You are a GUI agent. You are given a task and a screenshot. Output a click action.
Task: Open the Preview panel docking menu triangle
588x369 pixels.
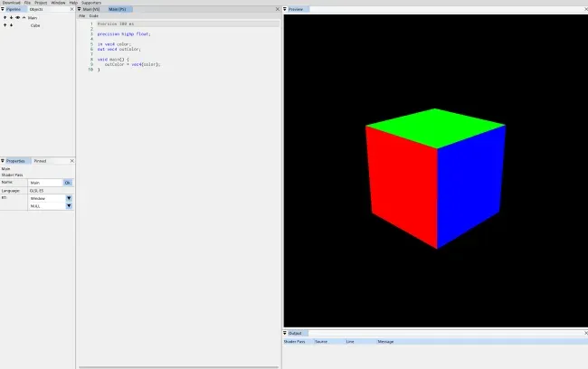[285, 9]
